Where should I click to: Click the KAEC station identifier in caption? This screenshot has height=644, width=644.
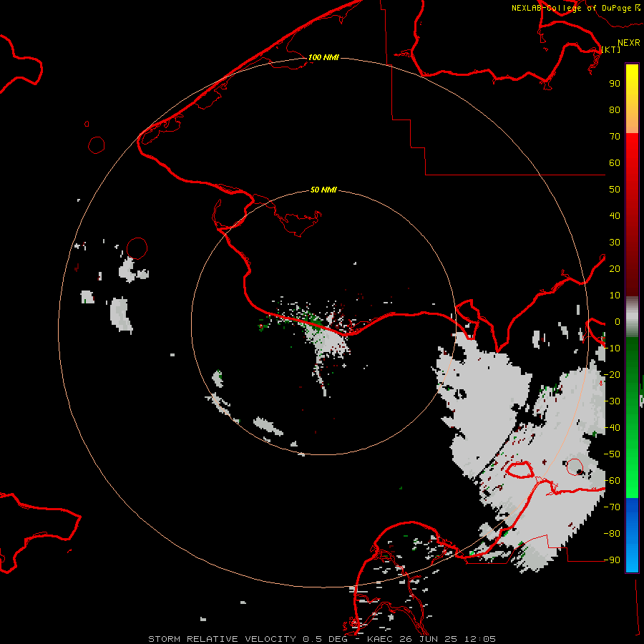pos(382,639)
